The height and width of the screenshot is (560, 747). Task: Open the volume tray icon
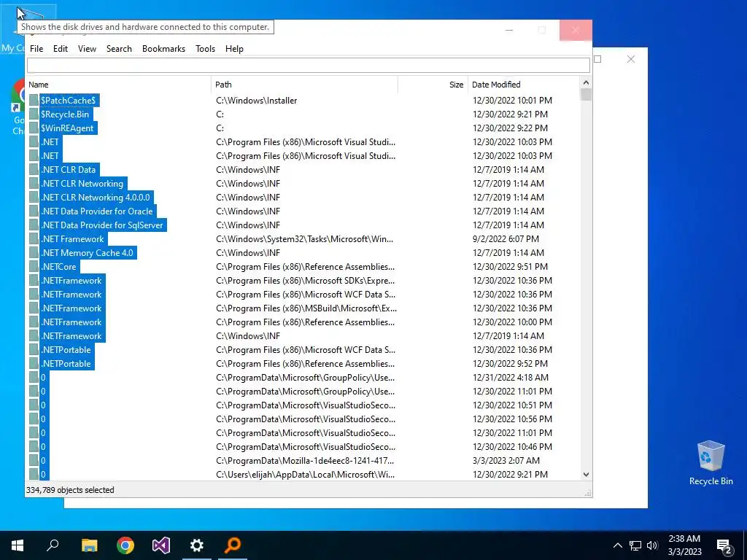coord(652,545)
